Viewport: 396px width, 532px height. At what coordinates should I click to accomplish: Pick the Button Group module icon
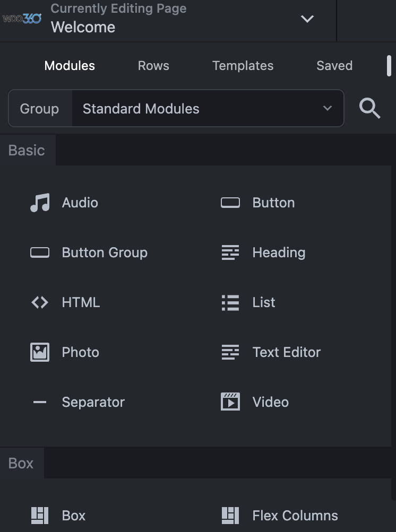40,252
